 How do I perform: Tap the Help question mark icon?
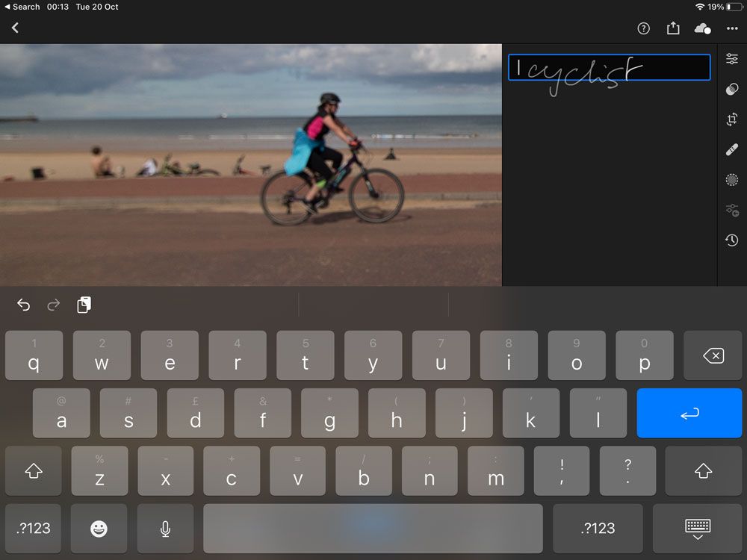click(x=643, y=28)
